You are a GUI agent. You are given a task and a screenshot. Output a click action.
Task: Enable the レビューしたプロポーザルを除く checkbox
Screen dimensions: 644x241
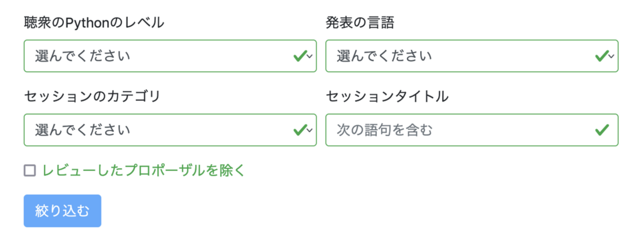click(x=30, y=171)
